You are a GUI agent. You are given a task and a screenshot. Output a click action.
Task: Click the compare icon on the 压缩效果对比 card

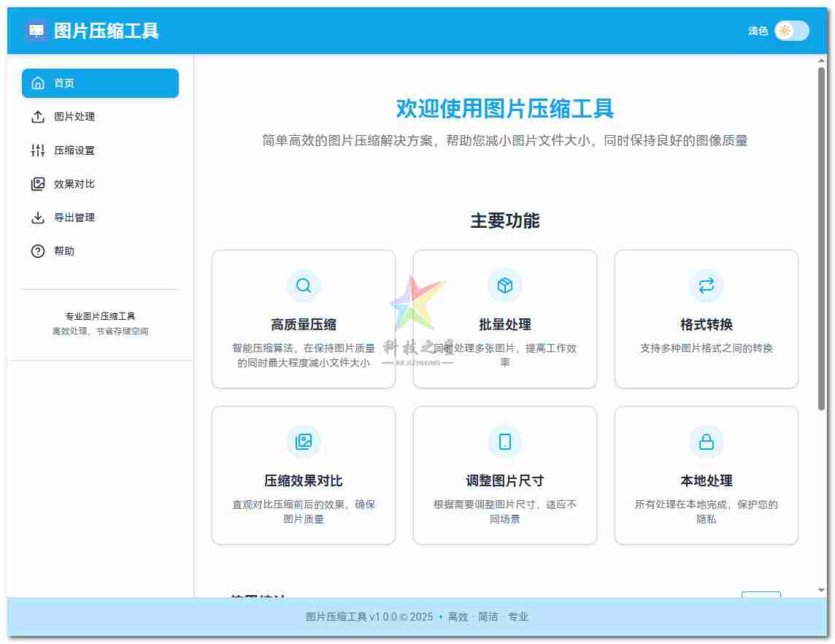(x=304, y=442)
